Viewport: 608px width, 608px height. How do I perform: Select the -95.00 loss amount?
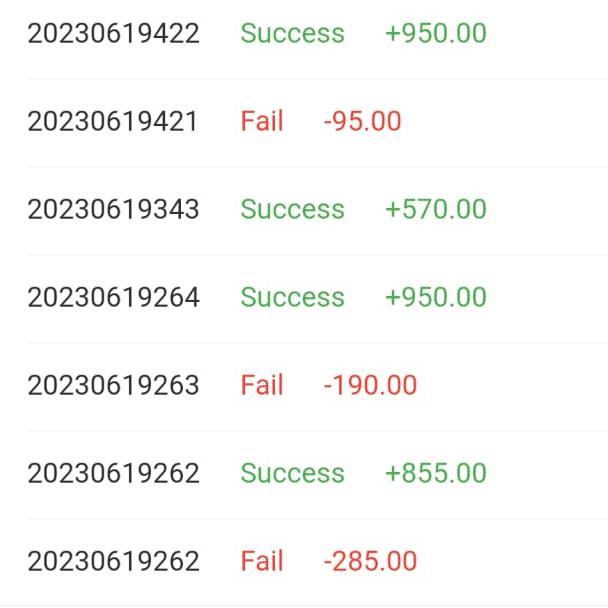(x=362, y=121)
